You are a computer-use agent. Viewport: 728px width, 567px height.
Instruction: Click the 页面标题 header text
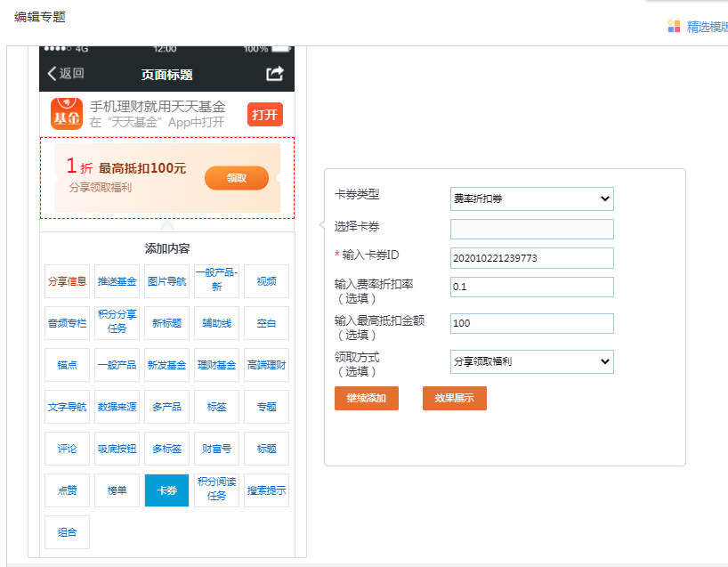[x=166, y=74]
